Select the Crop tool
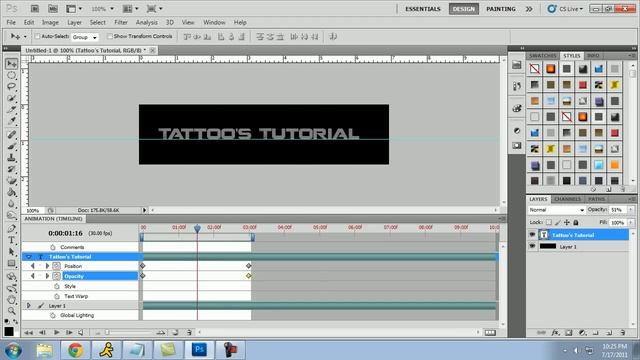The width and height of the screenshot is (640, 360). coord(11,109)
